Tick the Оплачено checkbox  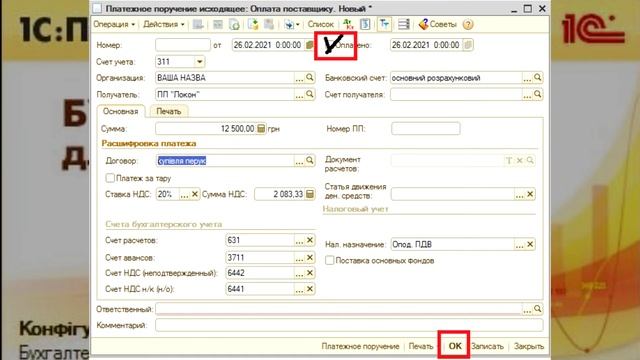point(329,45)
